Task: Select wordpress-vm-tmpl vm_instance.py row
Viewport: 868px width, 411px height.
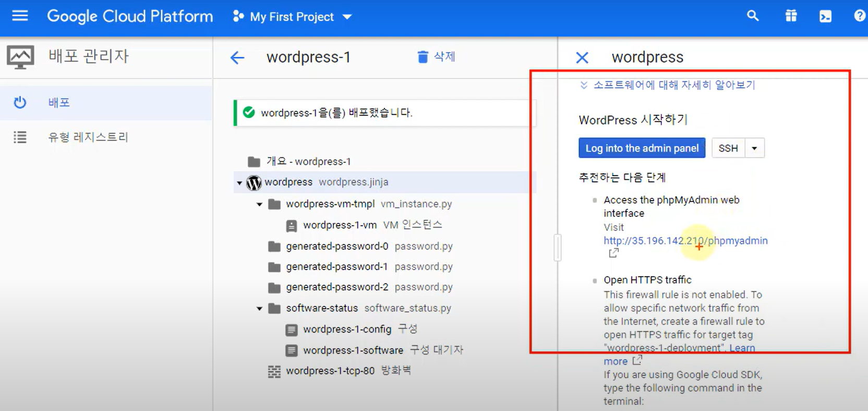Action: coord(385,204)
